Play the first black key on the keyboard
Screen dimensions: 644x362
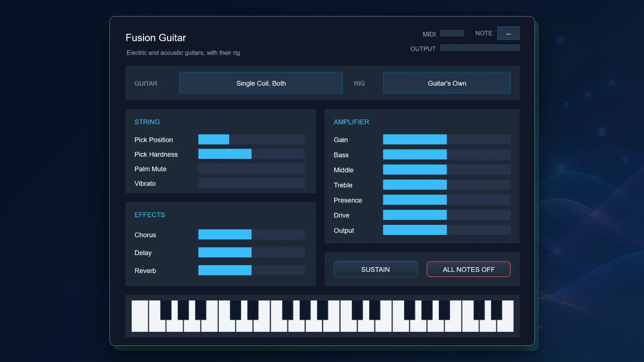[x=166, y=310]
